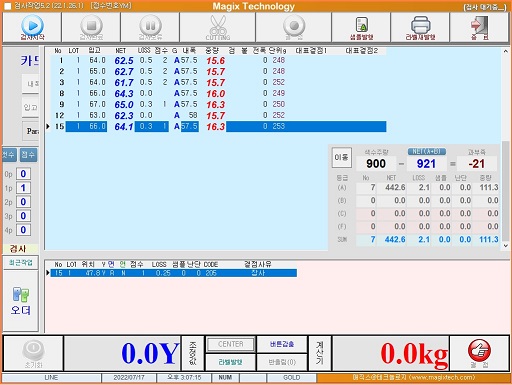Click the CENTER button
Image resolution: width=512 pixels, height=385 pixels.
pos(231,344)
